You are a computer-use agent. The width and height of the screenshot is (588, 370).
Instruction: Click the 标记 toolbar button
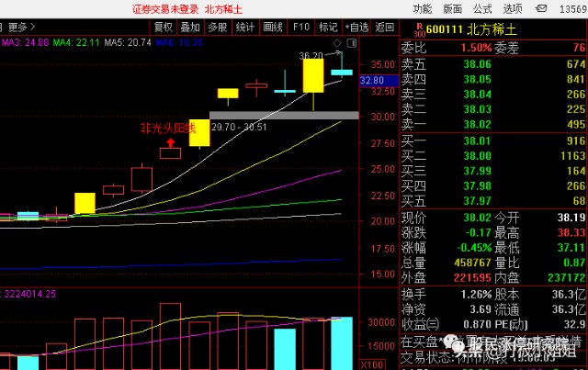point(328,27)
